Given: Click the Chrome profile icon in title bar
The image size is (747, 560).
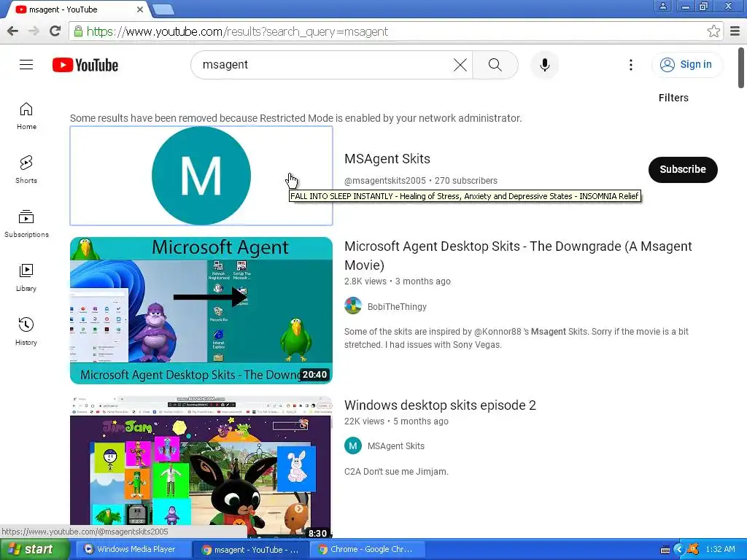Looking at the screenshot, I should point(663,6).
